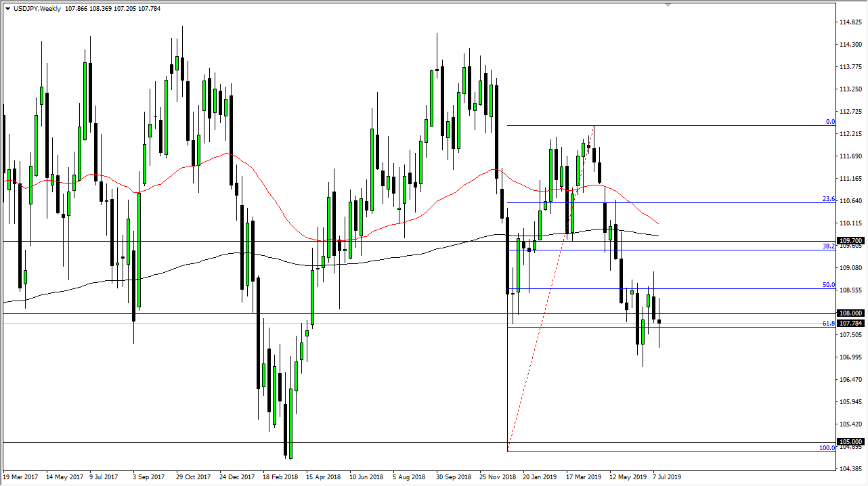
Task: Click the 111.690 price scale value
Action: click(852, 156)
